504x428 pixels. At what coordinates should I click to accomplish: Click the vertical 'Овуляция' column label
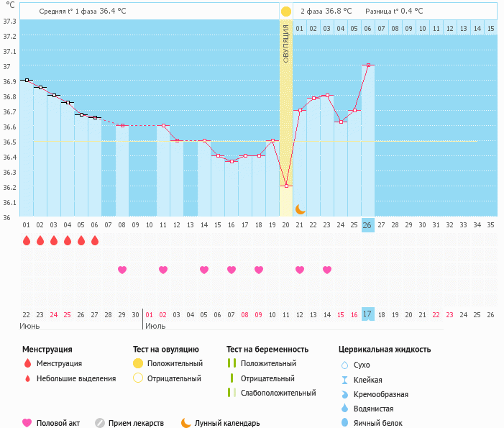point(286,45)
